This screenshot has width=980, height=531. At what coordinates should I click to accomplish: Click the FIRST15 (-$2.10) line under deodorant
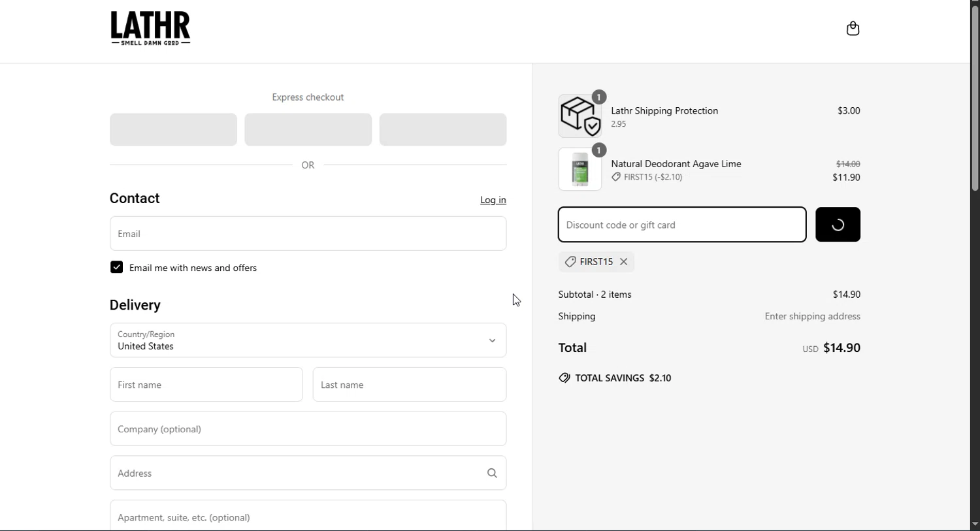point(647,177)
